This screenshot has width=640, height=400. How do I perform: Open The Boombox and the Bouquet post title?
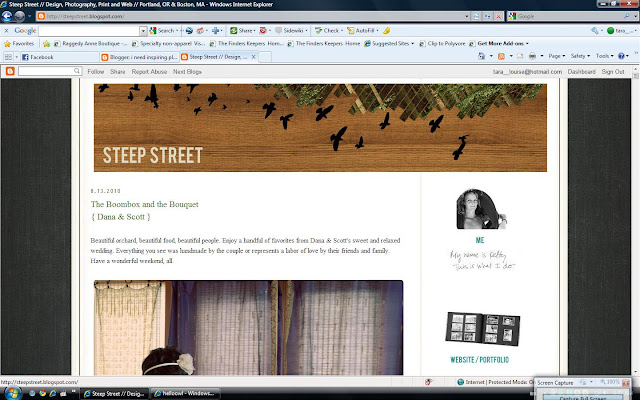pyautogui.click(x=144, y=210)
